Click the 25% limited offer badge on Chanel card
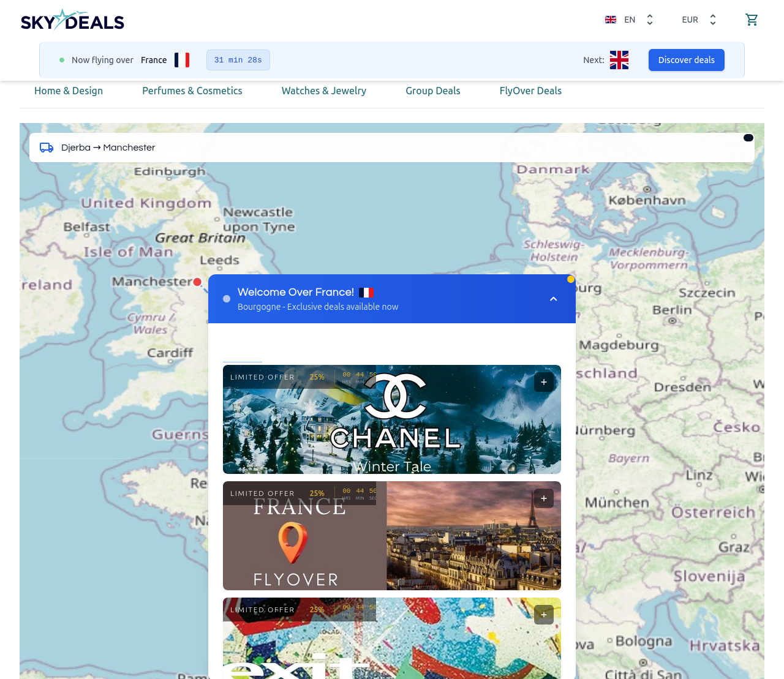784x679 pixels. point(317,377)
